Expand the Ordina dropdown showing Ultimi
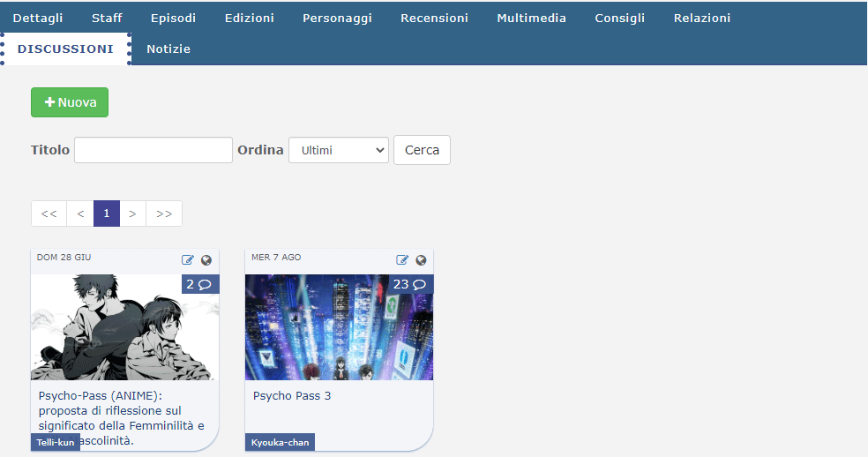Image resolution: width=868 pixels, height=457 pixels. [x=339, y=150]
